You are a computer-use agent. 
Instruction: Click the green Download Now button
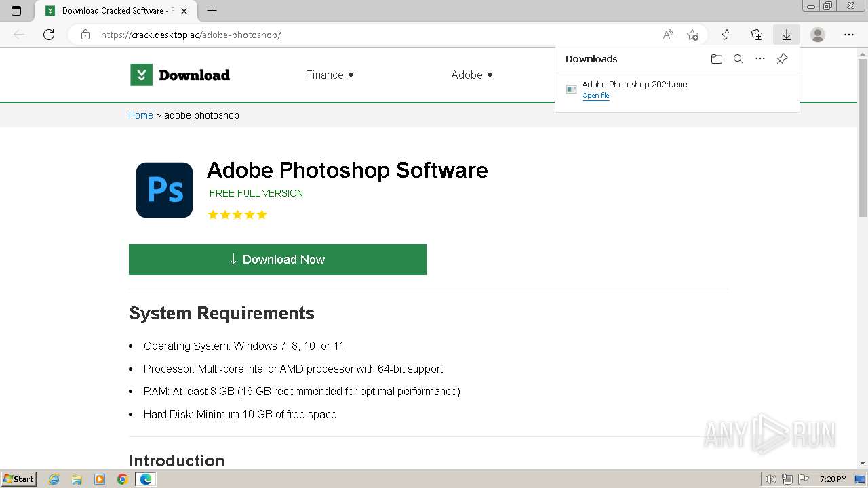click(277, 260)
